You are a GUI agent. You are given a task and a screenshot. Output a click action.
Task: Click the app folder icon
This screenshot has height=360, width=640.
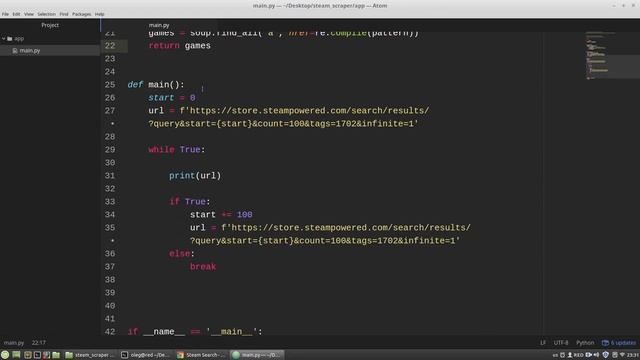[10, 39]
